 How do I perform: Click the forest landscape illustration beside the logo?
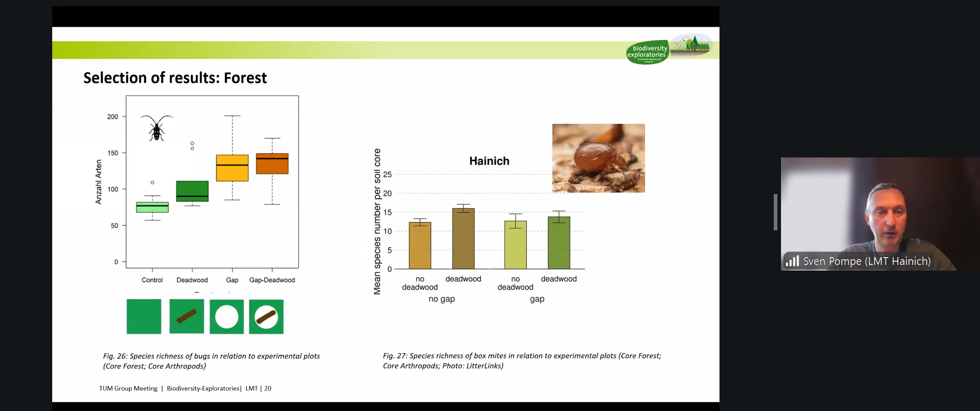coord(692,45)
